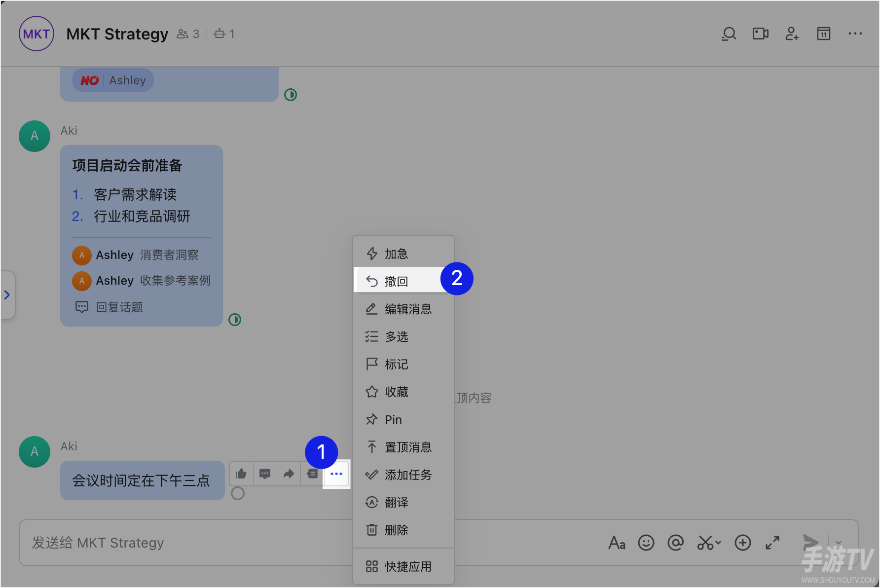
Task: Choose Pin in the context menu
Action: click(403, 420)
